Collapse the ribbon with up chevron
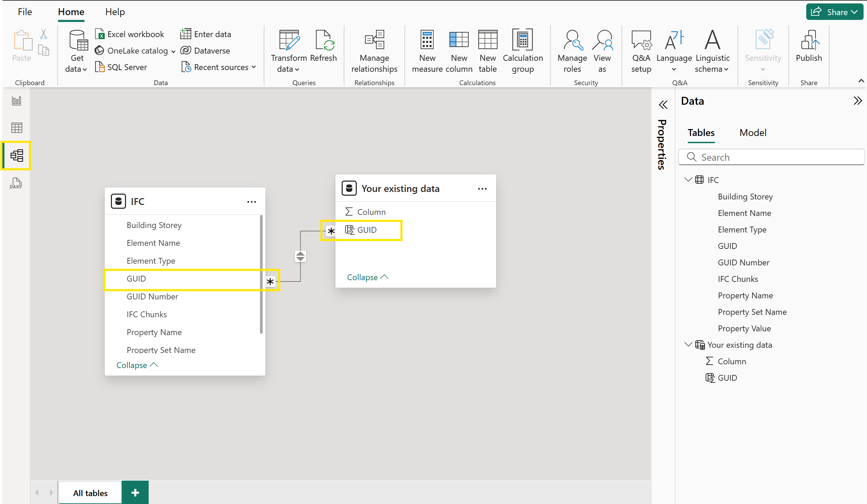867x504 pixels. click(x=861, y=81)
